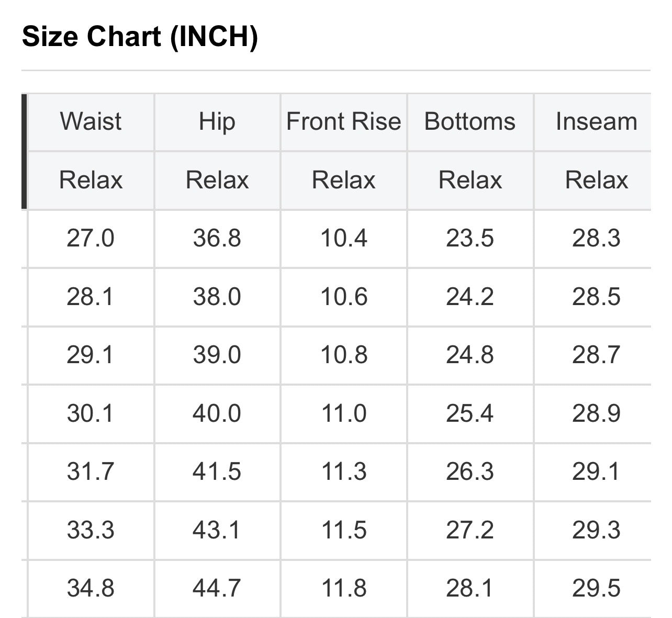
Task: Click the 26.3 bottoms measurement cell
Action: pos(470,471)
